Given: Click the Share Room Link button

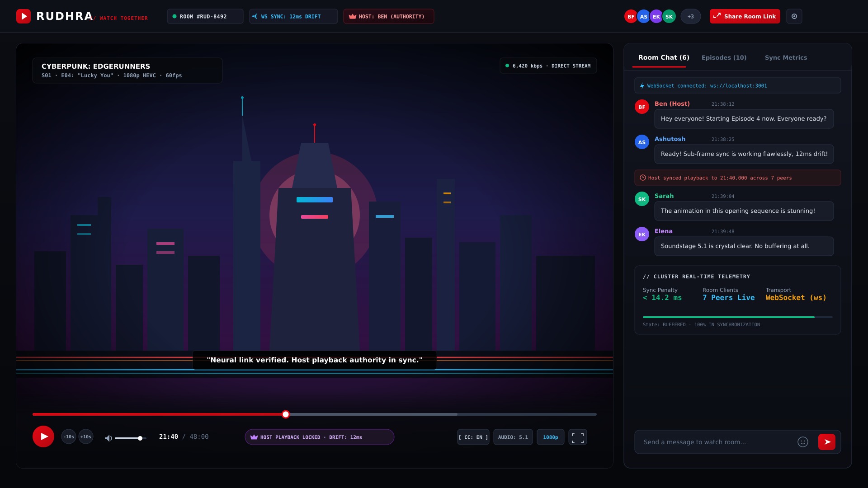Looking at the screenshot, I should click(x=745, y=16).
